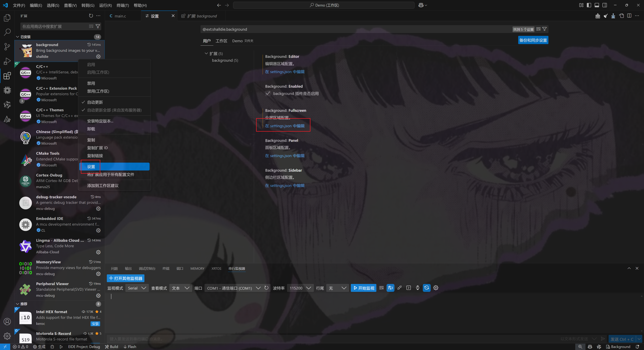Toggle primary side bar visibility
644x350 pixels.
click(589, 5)
